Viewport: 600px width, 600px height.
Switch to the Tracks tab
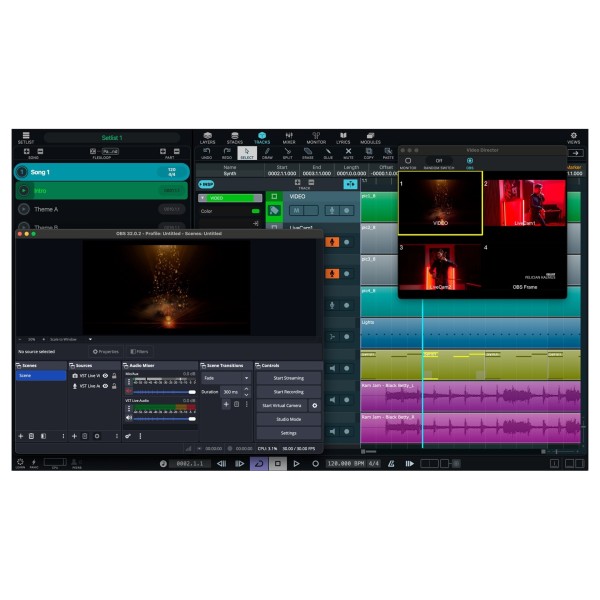pyautogui.click(x=262, y=138)
